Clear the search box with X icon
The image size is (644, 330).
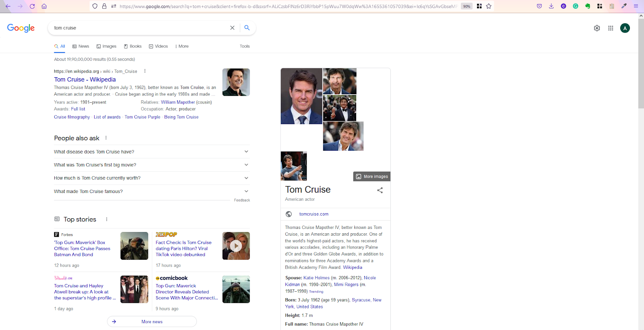coord(232,28)
